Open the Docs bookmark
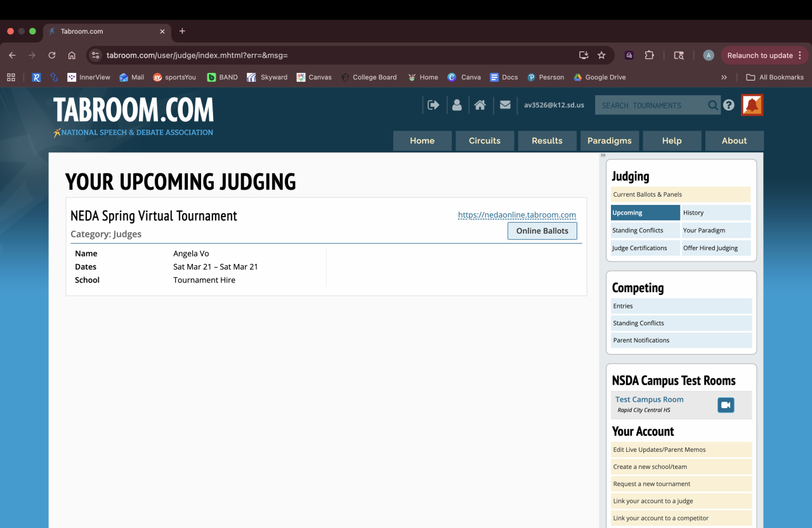 coord(504,77)
